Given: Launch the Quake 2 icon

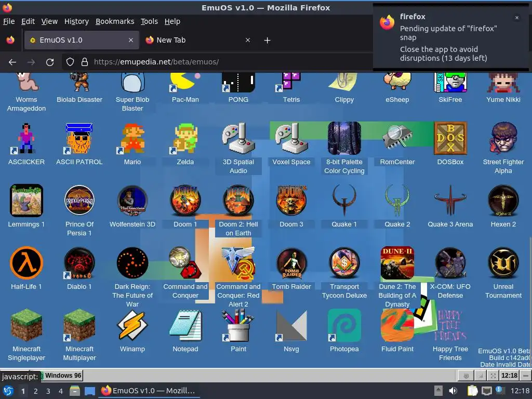Looking at the screenshot, I should (397, 201).
